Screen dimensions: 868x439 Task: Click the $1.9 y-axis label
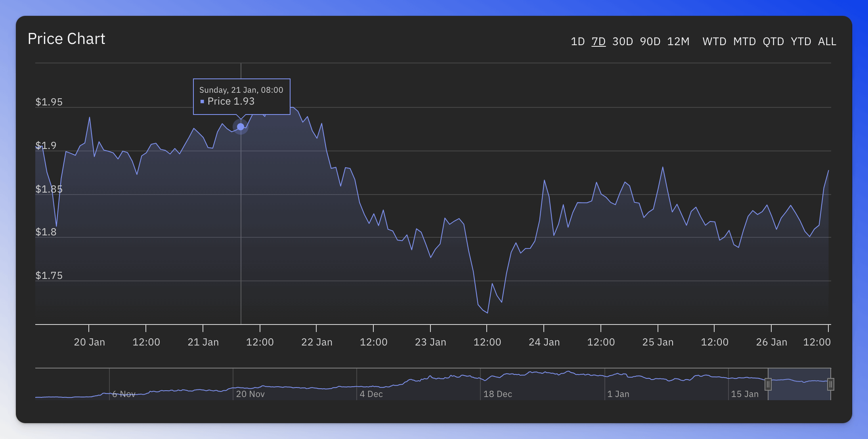click(46, 145)
